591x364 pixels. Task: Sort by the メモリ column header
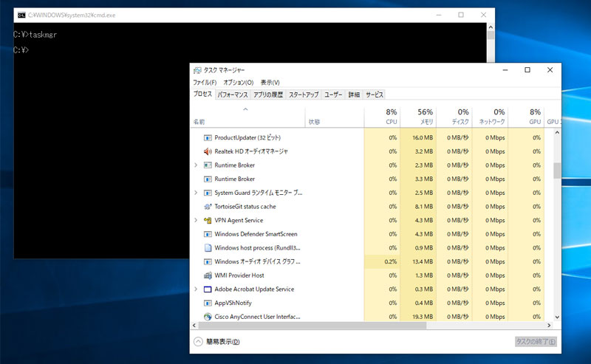pyautogui.click(x=418, y=117)
